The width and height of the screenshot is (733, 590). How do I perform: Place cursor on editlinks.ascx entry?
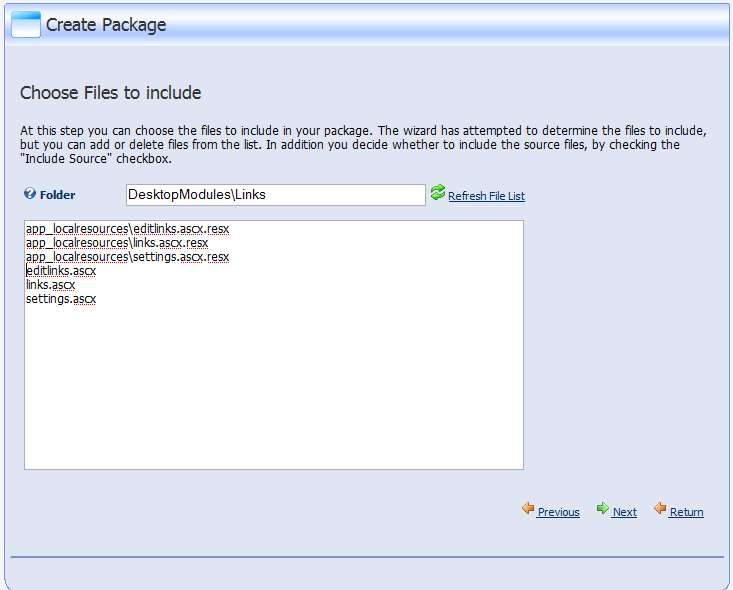(61, 271)
